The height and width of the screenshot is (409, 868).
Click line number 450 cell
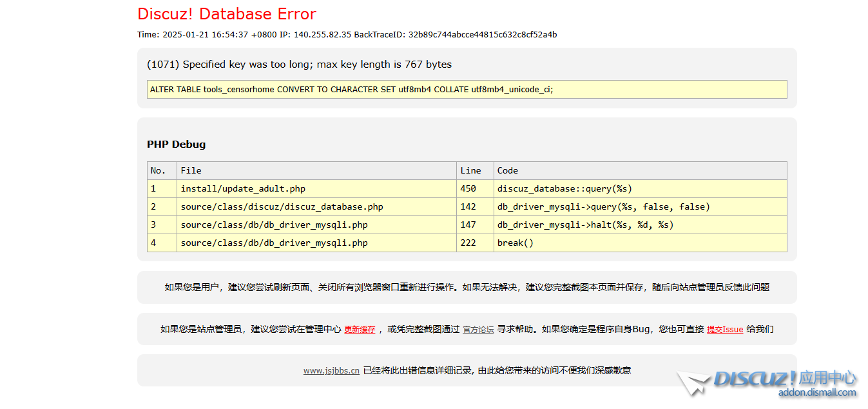click(475, 189)
